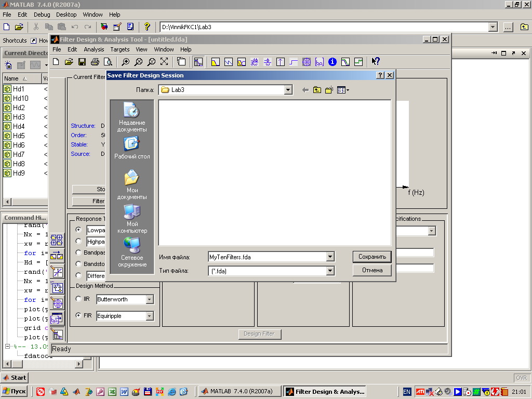Click Full view analysis icon in FDATool
The image size is (532, 399).
point(181,62)
